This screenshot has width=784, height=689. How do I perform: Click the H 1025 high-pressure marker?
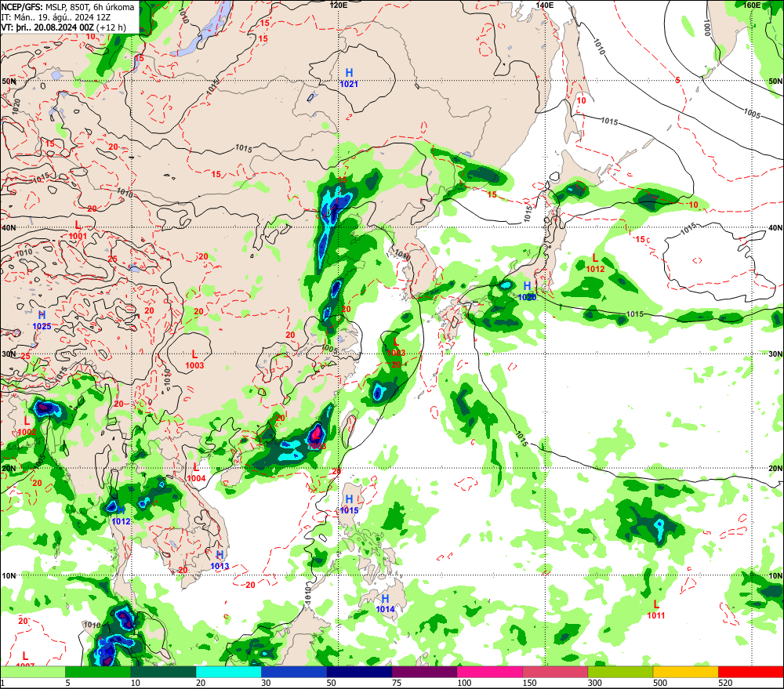42,320
